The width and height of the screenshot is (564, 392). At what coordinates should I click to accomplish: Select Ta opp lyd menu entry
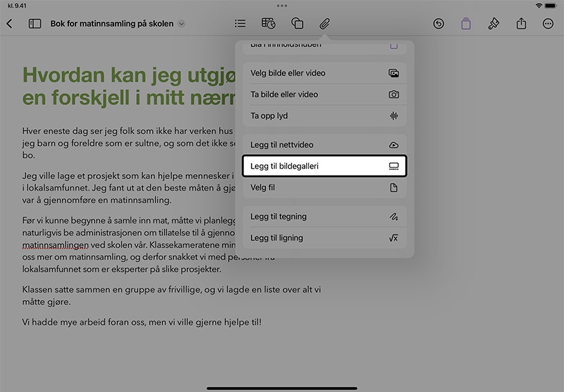(x=325, y=115)
